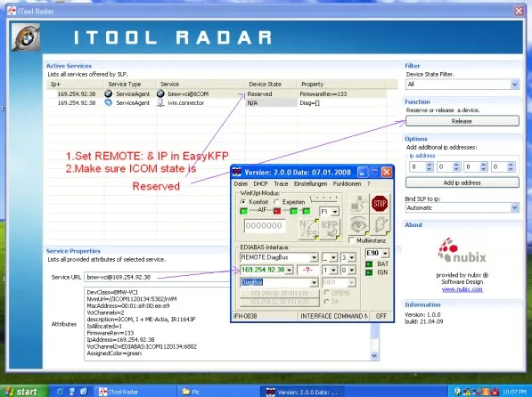Open the Funktionen menu
Viewport: 532px width, 397px height.
(x=347, y=183)
